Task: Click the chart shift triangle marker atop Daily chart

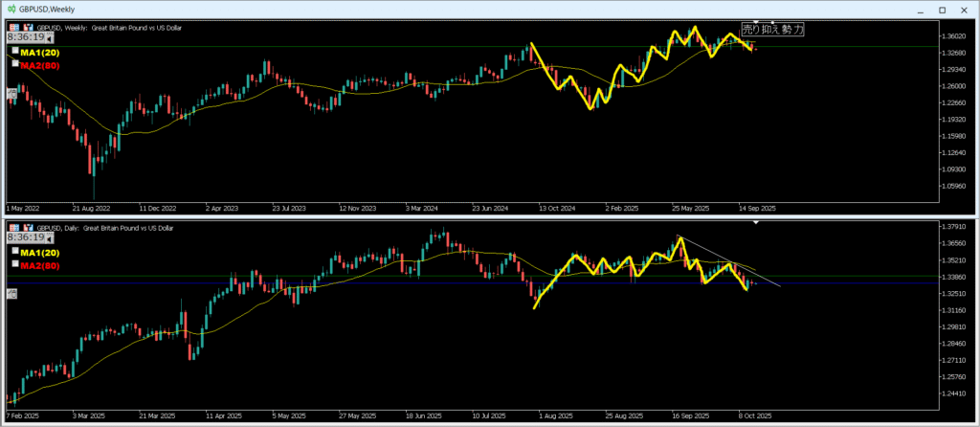Action: (756, 223)
